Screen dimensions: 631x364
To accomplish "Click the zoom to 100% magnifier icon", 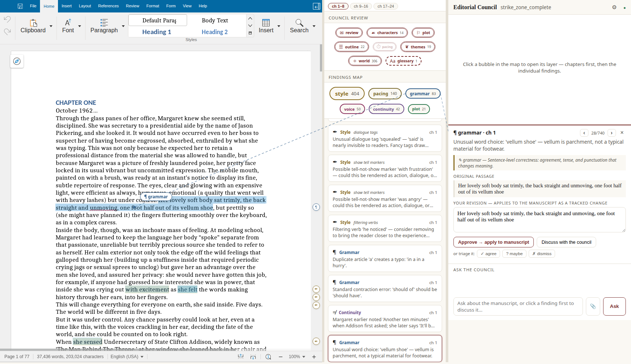I will point(268,357).
